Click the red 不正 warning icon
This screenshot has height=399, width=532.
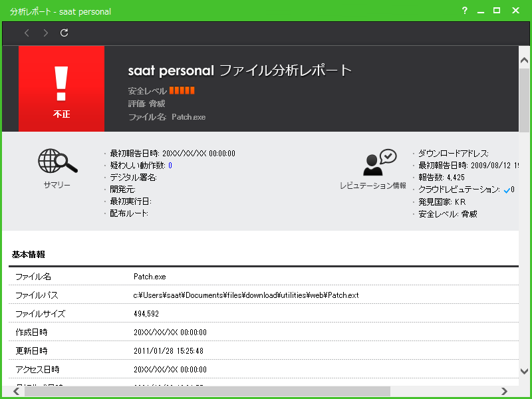point(61,88)
